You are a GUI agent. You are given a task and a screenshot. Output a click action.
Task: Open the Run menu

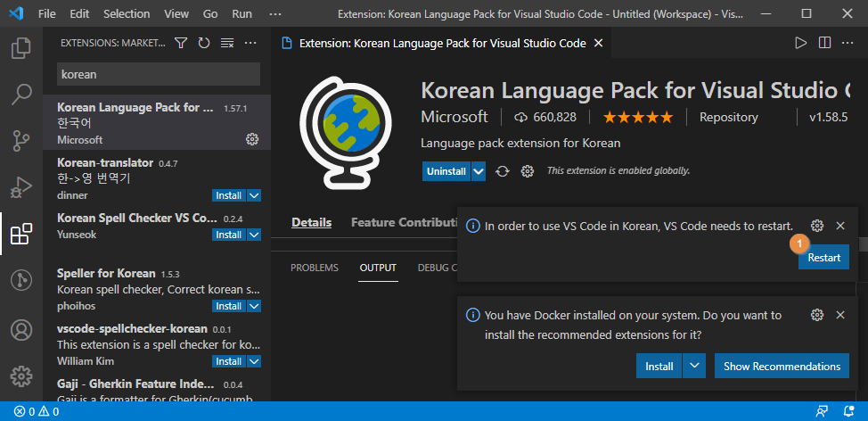[242, 14]
